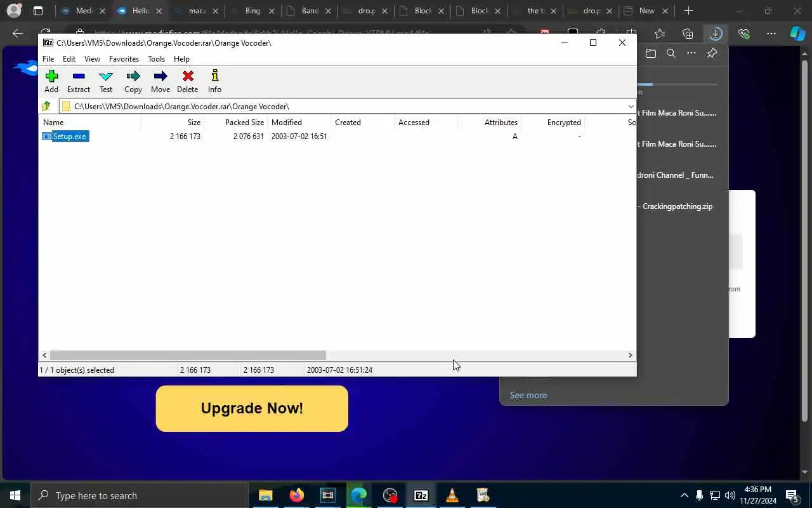Viewport: 812px width, 508px height.
Task: Go up one folder level icon
Action: [46, 106]
